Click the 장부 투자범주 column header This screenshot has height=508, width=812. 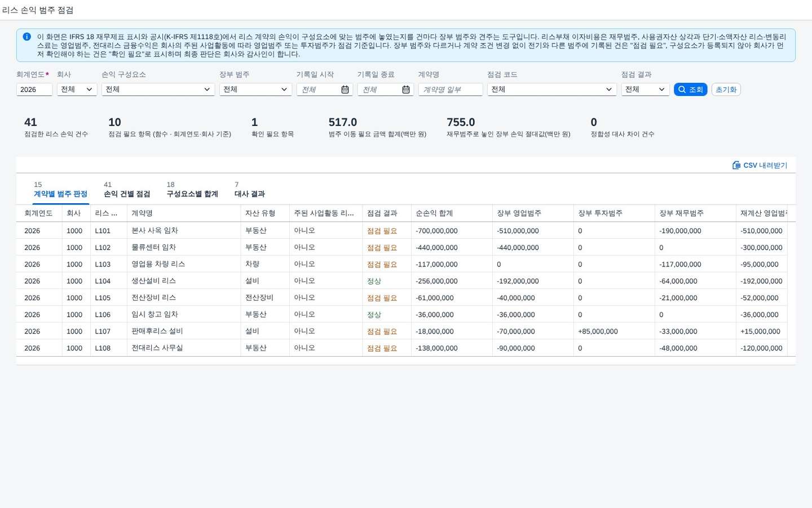(614, 213)
